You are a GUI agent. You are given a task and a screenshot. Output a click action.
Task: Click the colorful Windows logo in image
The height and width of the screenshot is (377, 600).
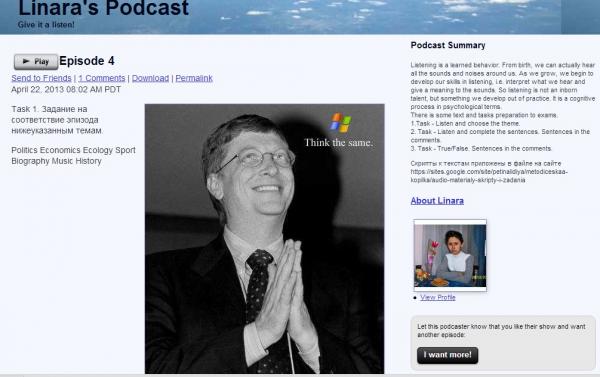(x=340, y=122)
